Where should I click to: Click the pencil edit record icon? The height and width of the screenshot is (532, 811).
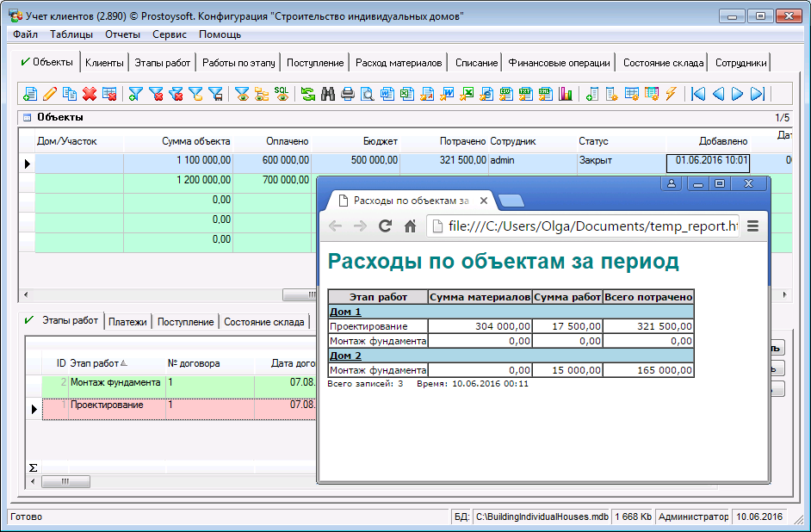50,94
